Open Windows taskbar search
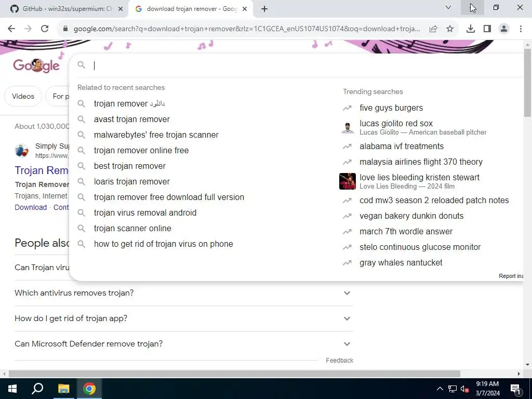The height and width of the screenshot is (399, 532). coord(37,389)
